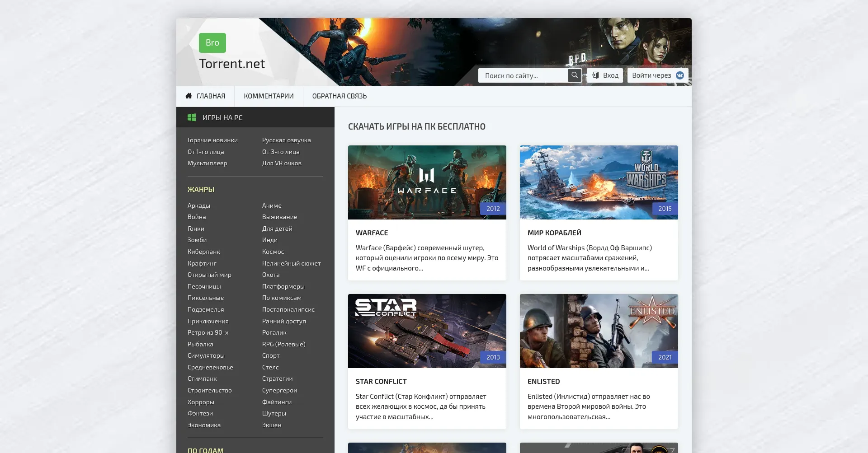Select the Война genre
The image size is (868, 453).
197,217
